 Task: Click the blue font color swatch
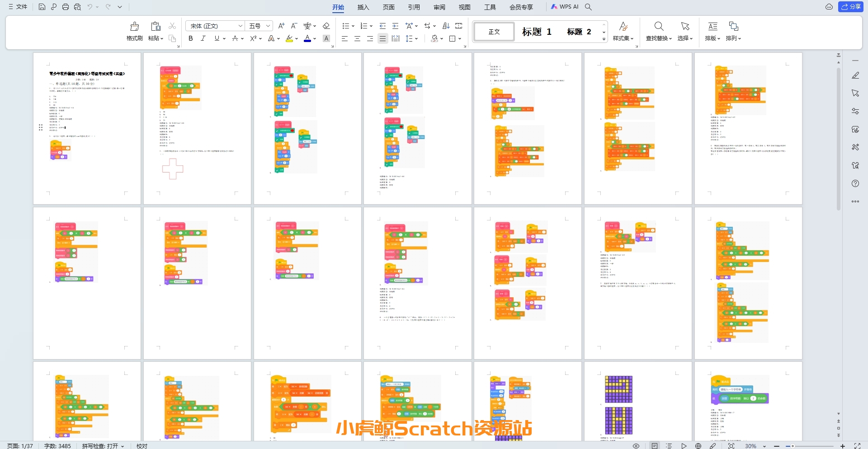pyautogui.click(x=307, y=39)
